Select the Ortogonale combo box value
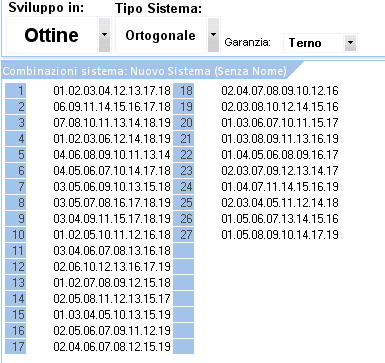 coord(160,35)
